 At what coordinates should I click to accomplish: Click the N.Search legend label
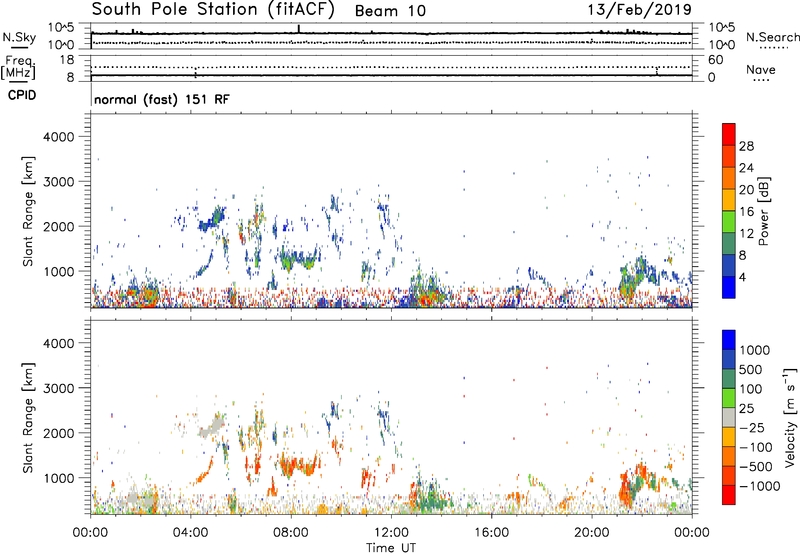[772, 37]
